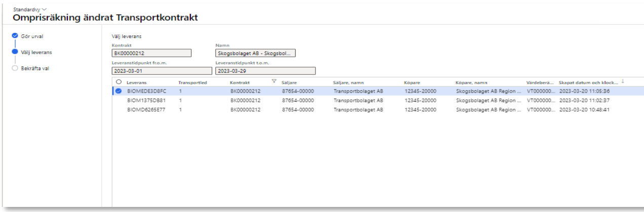Toggle the select-all rows circle in header
Screen dimensions: 644x212
118,82
